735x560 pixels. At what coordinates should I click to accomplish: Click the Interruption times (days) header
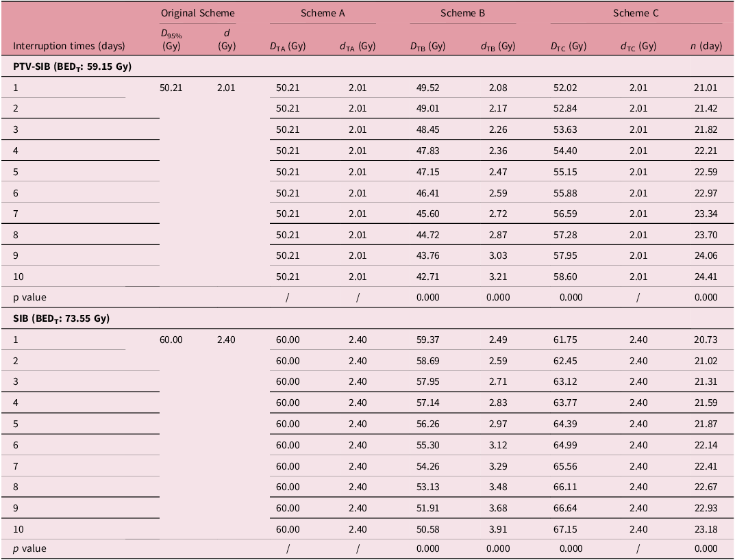tap(69, 47)
